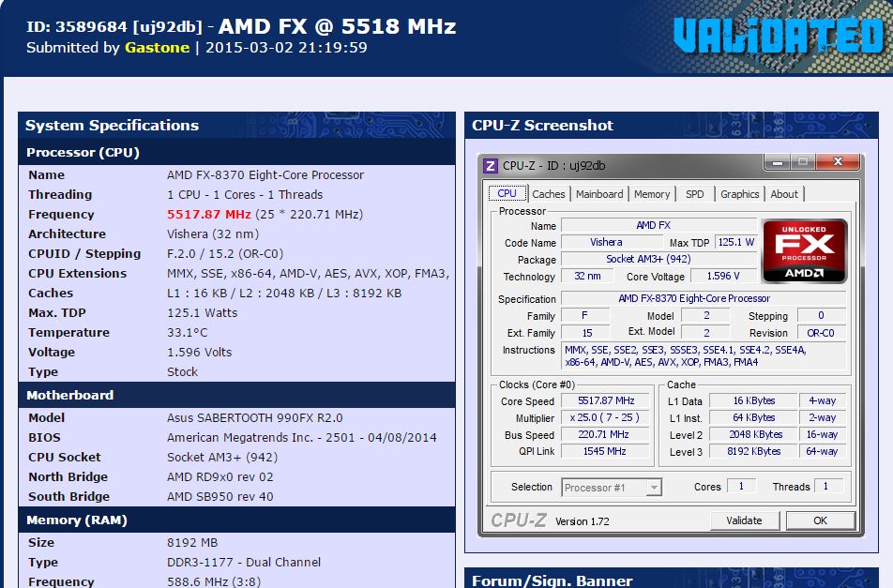Click the Name field showing AMD FX
Screen dimensions: 893x588
tap(658, 225)
